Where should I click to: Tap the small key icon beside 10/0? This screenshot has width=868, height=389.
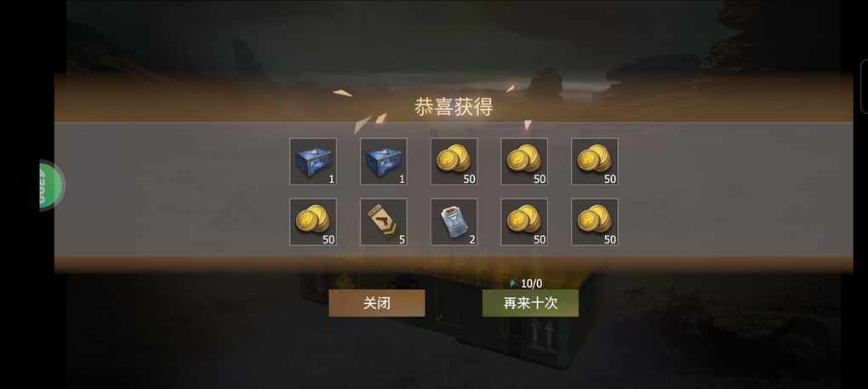[x=513, y=283]
